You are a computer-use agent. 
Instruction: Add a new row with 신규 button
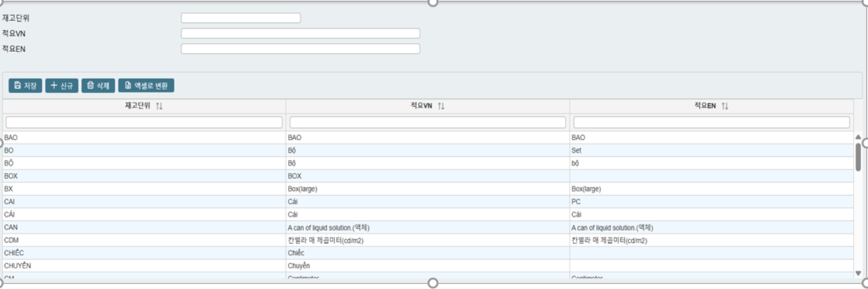pyautogui.click(x=61, y=86)
